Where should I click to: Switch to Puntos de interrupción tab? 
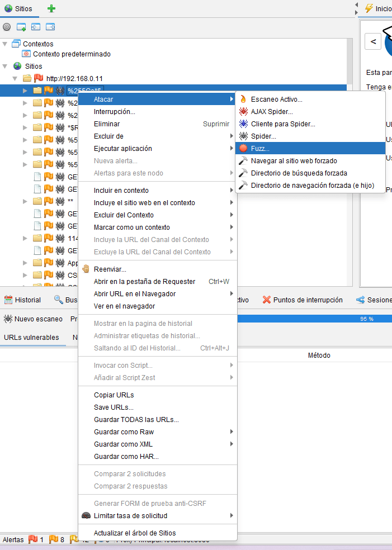tap(303, 300)
